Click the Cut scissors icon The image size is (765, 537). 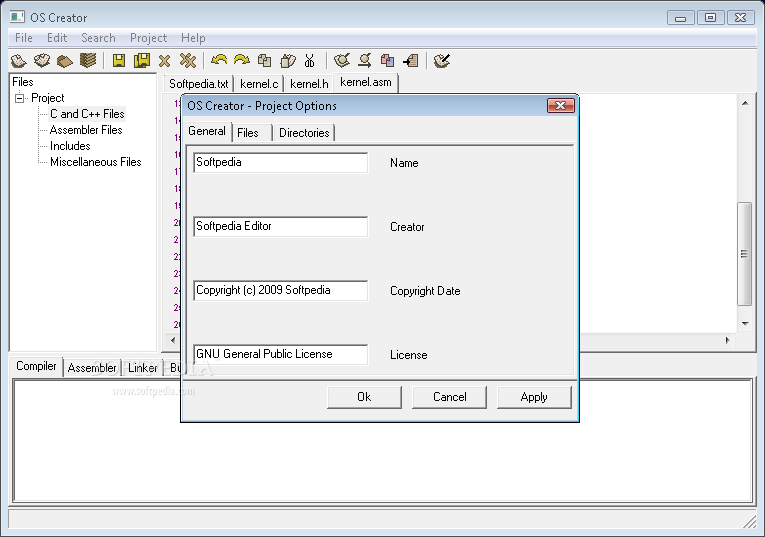tap(309, 61)
